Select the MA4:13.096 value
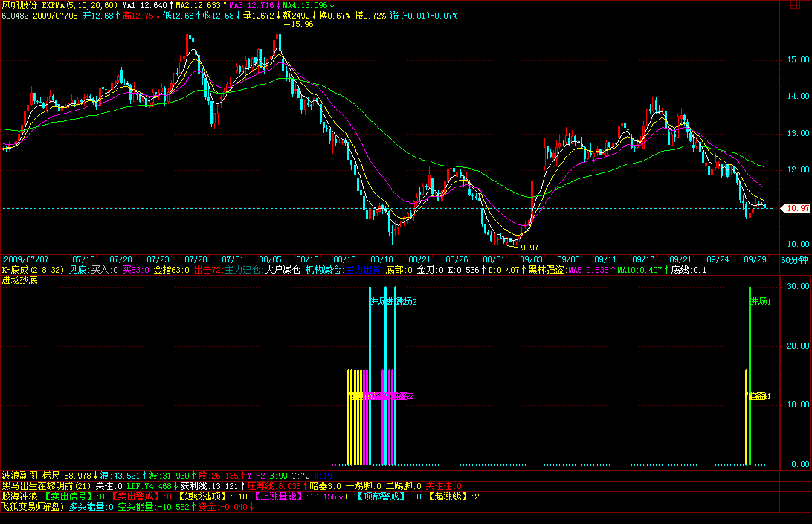The image size is (812, 524). coord(305,5)
